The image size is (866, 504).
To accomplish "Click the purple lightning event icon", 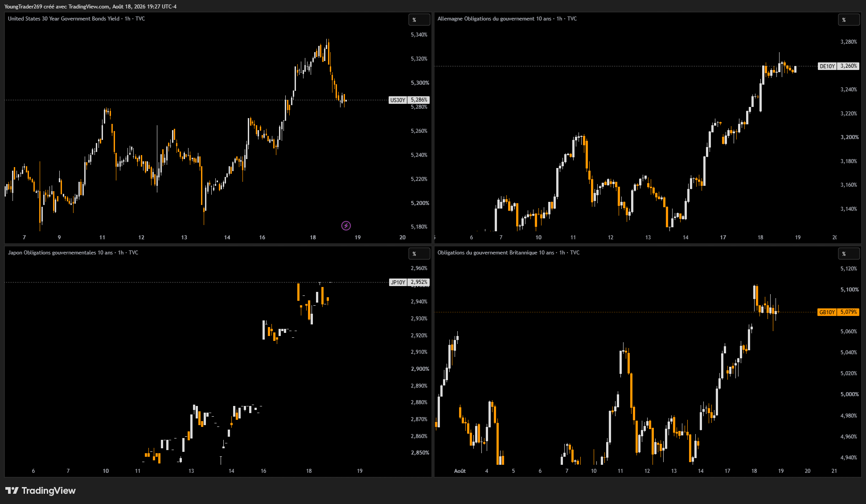I will (346, 225).
